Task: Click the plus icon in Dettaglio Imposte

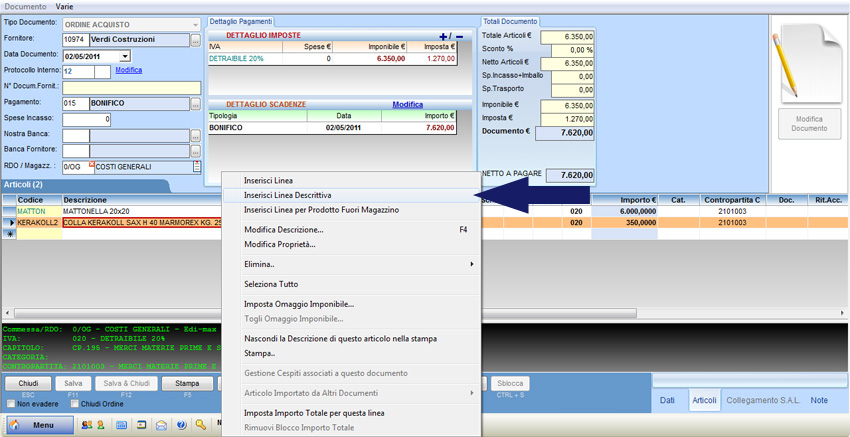Action: [444, 36]
